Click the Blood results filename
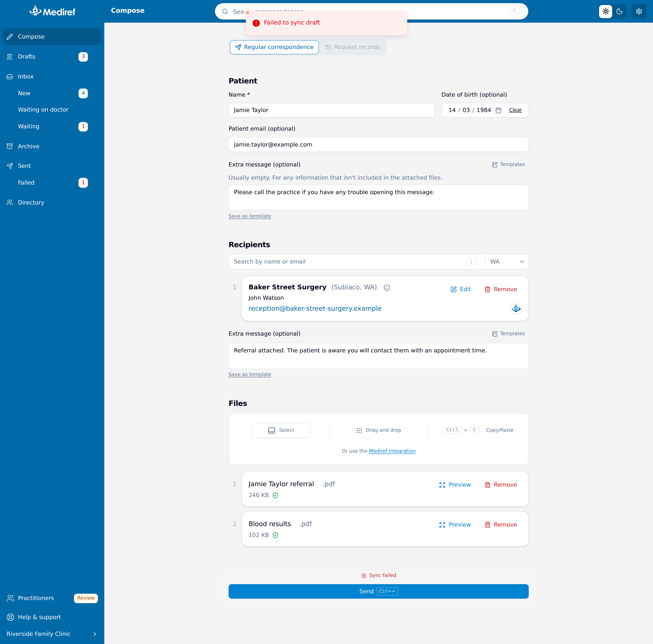Screen dimensions: 653x644 tap(269, 524)
